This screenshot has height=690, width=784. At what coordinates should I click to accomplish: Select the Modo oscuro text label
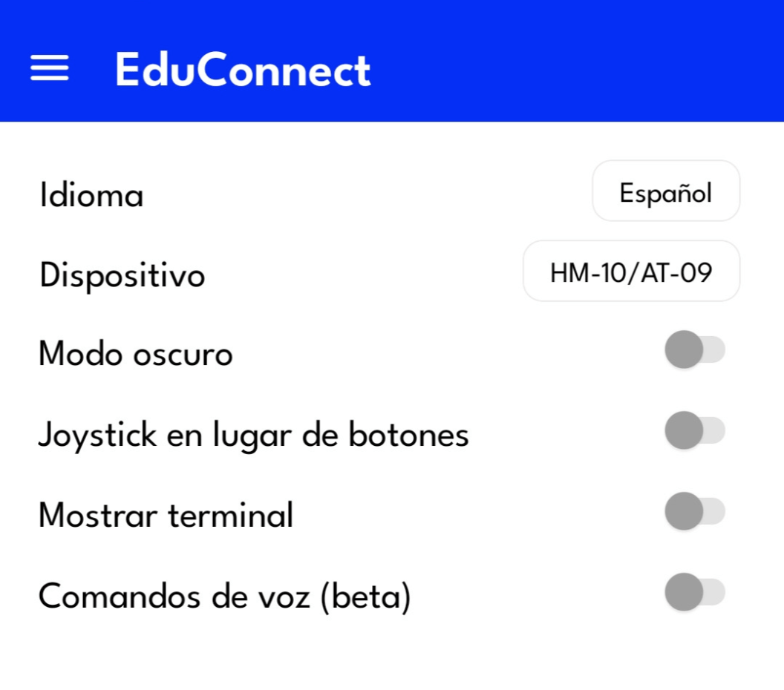[x=136, y=354]
